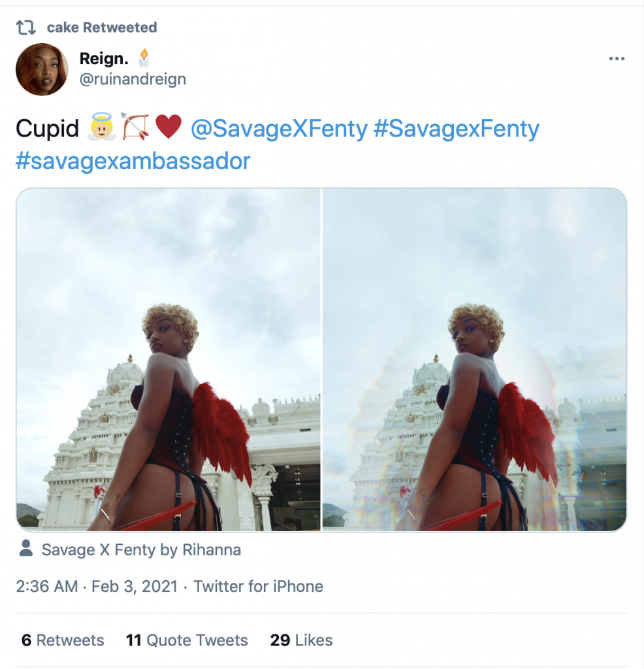Open the @ruinandreign handle
The width and height of the screenshot is (644, 669).
(x=133, y=79)
